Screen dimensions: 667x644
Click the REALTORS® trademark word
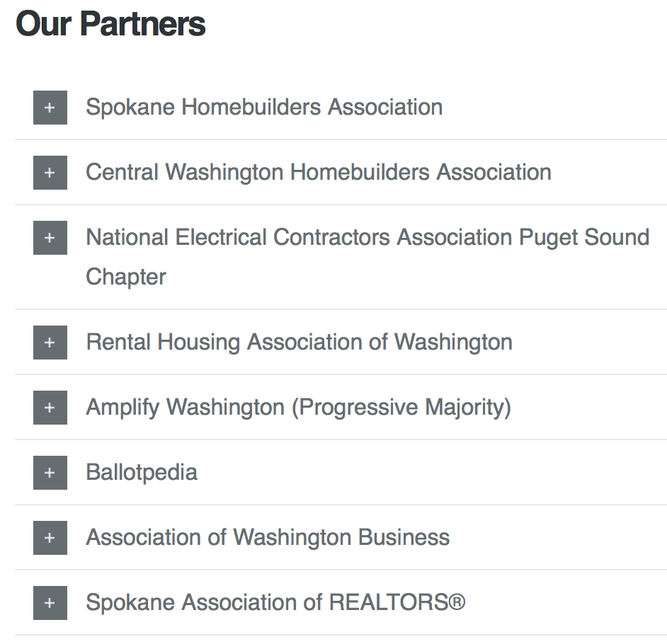tap(397, 603)
